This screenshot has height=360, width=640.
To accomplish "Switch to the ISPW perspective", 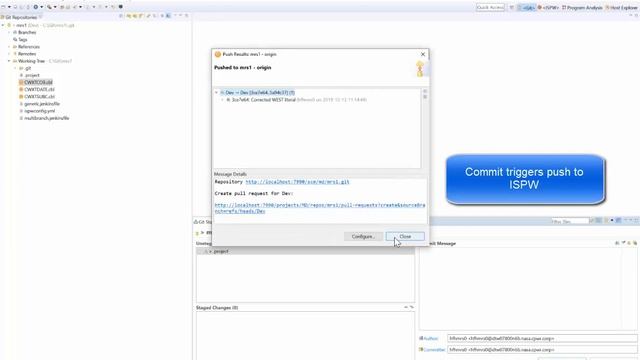I will [x=549, y=7].
